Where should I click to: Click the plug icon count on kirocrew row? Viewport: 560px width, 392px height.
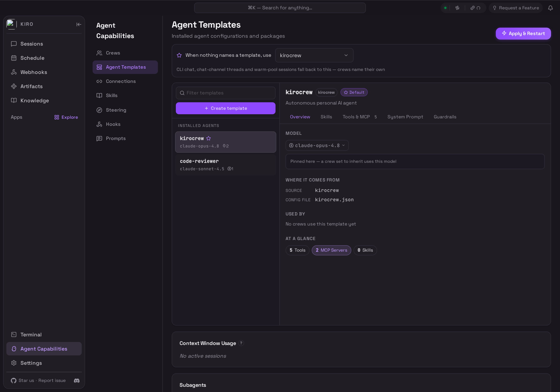point(226,146)
